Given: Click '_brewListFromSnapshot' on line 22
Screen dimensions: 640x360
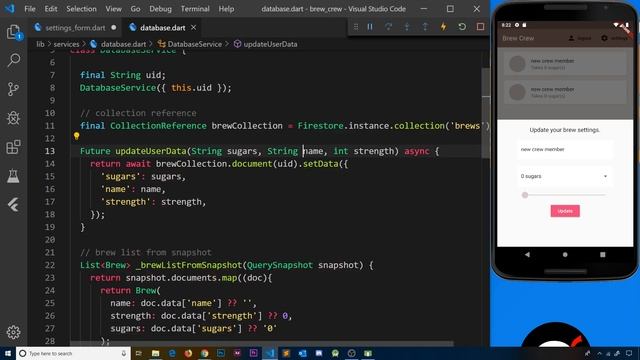Looking at the screenshot, I should click(x=189, y=265).
